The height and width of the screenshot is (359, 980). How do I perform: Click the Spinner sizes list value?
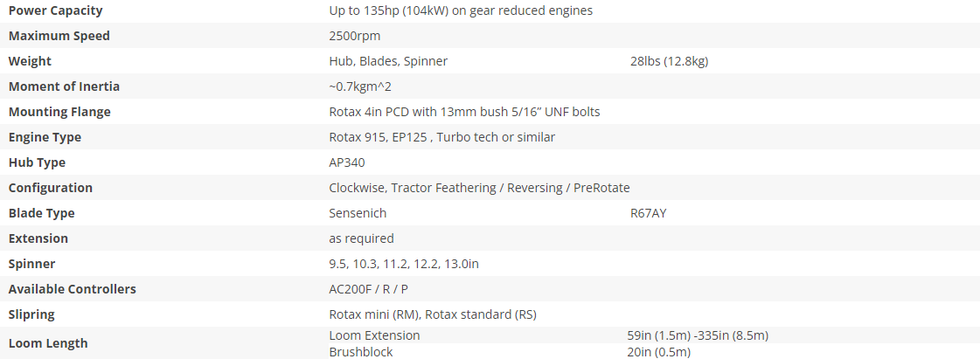pos(403,264)
